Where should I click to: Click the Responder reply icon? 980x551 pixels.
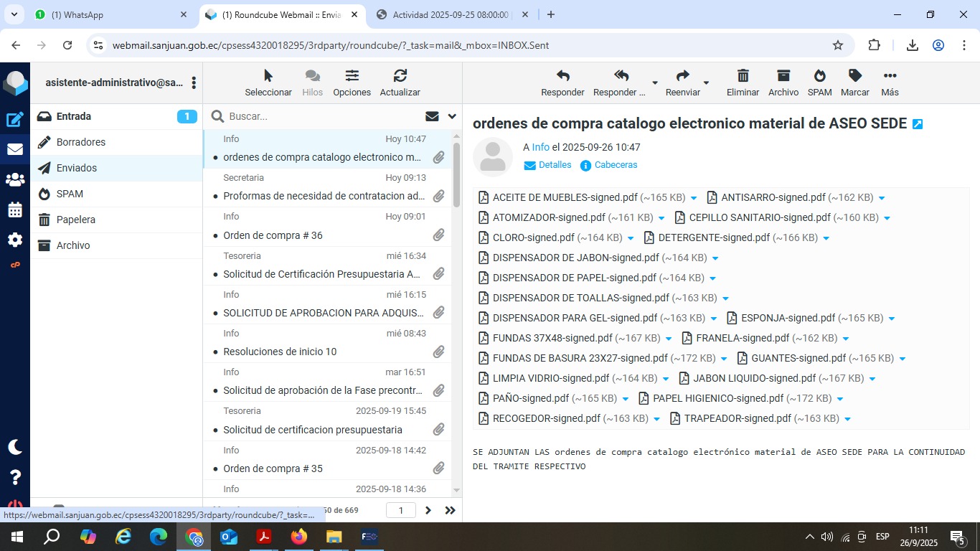(x=562, y=76)
